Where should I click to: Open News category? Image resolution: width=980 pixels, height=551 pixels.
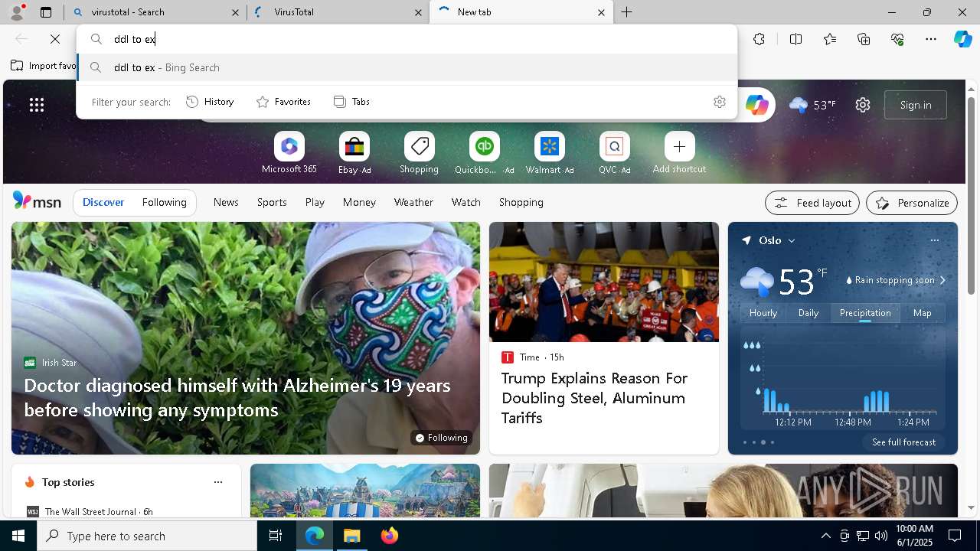(226, 202)
